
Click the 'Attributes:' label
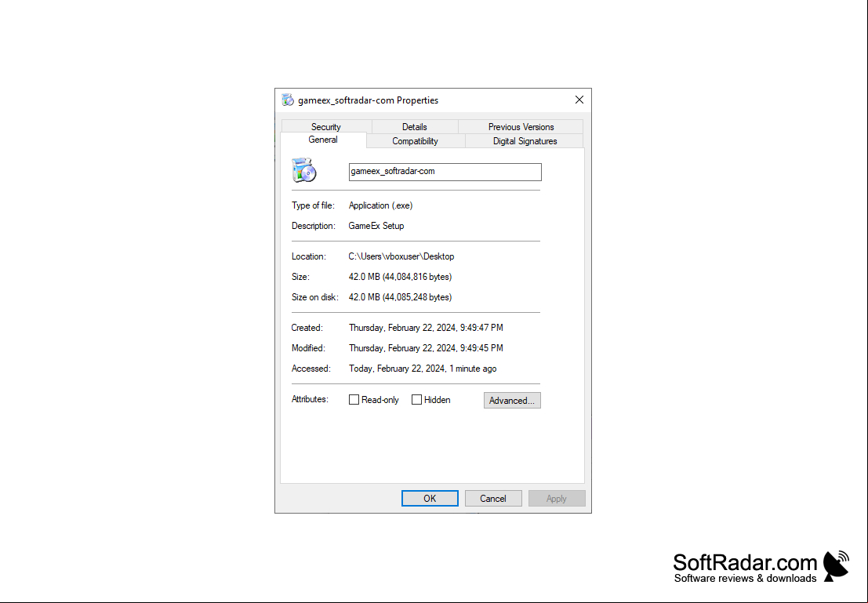tap(310, 399)
